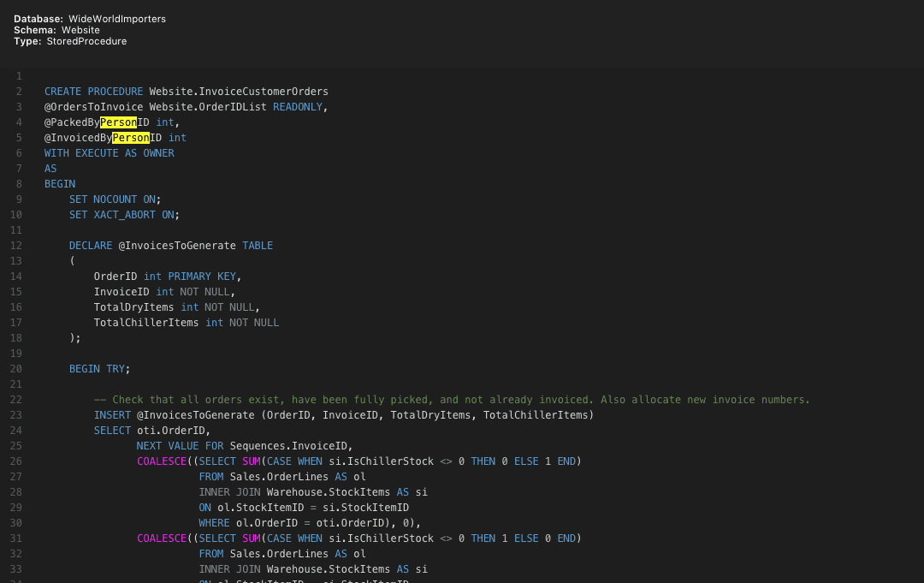Screen dimensions: 924x583
Task: Click SET NOCOUNT ON statement
Action: (115, 199)
